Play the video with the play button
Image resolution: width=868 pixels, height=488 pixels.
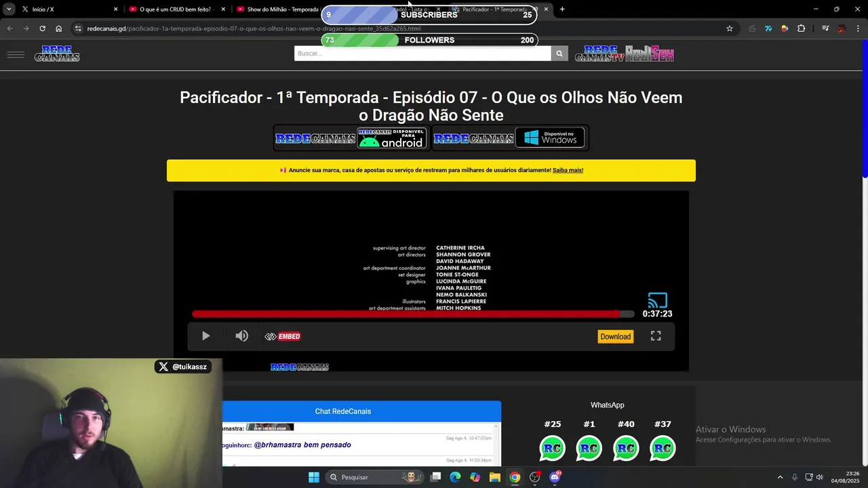coord(205,336)
